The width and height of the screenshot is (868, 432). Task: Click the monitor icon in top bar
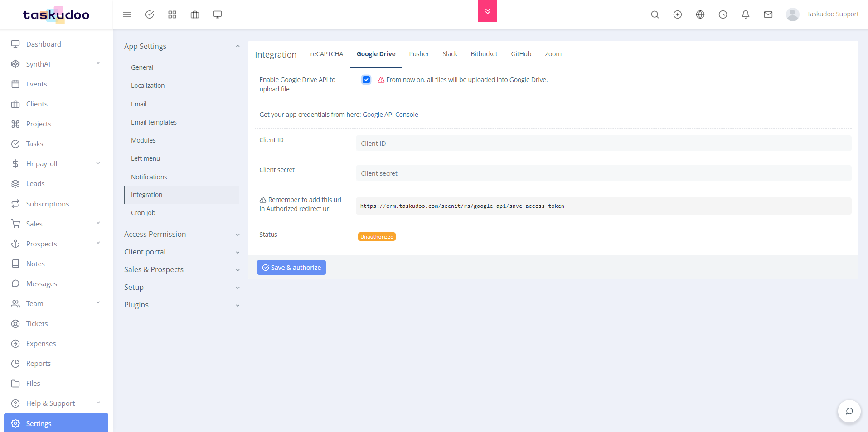point(218,14)
